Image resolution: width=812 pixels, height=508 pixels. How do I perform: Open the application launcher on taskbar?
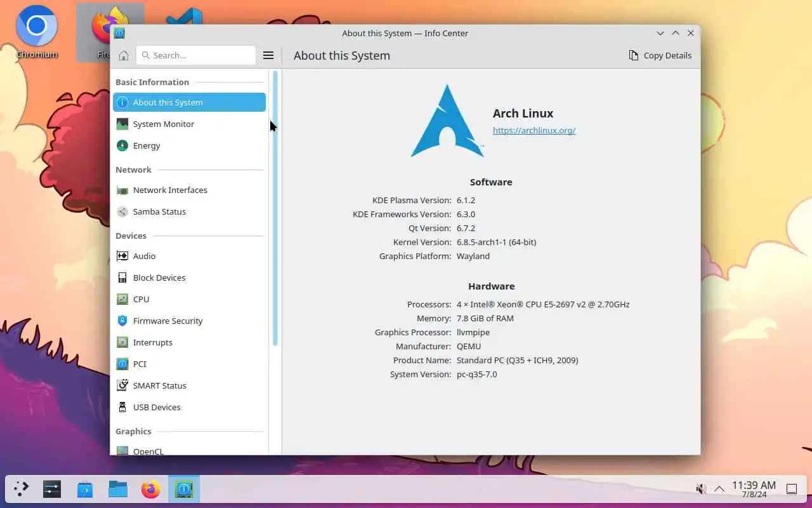point(22,489)
